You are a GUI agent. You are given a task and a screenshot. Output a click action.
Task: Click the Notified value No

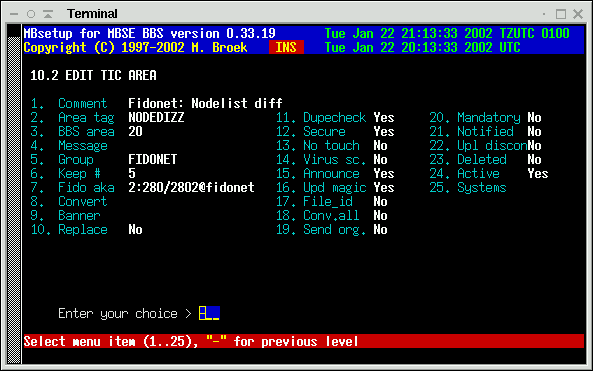(x=534, y=132)
